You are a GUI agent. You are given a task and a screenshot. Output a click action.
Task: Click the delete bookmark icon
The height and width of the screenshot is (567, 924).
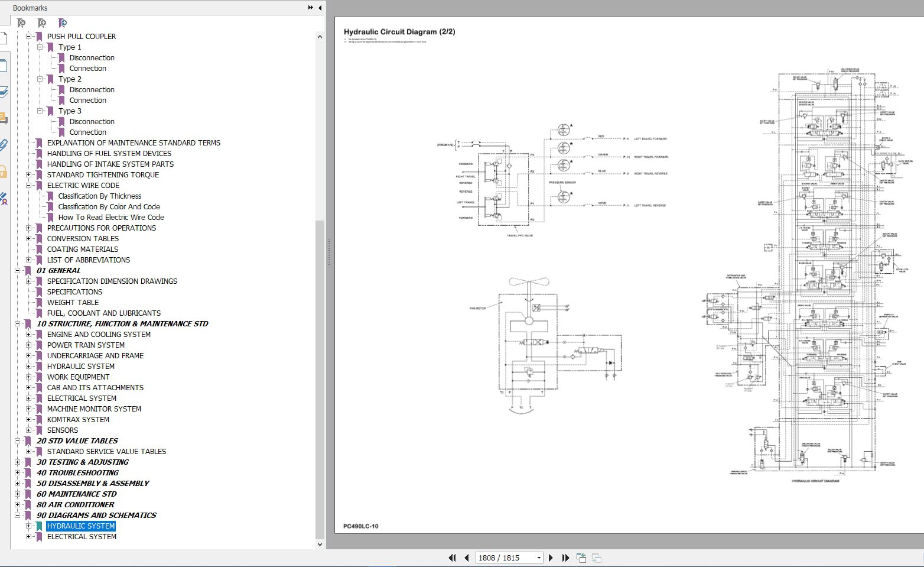(x=21, y=23)
